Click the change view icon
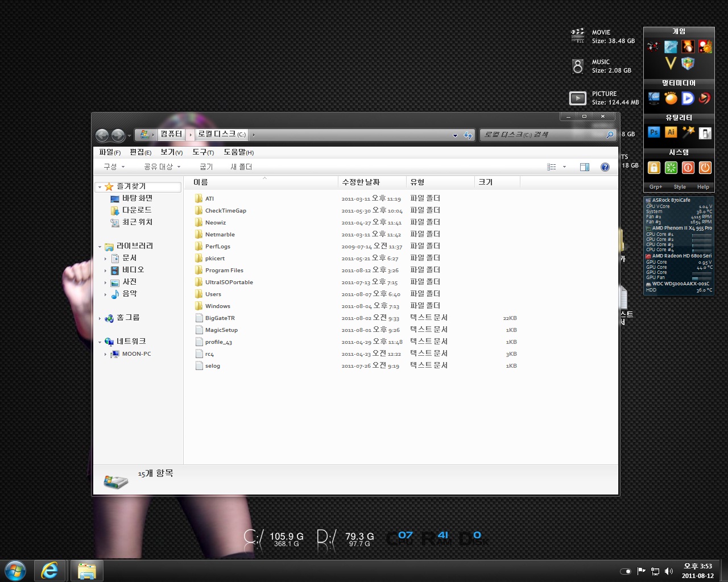The width and height of the screenshot is (728, 582). (x=552, y=167)
